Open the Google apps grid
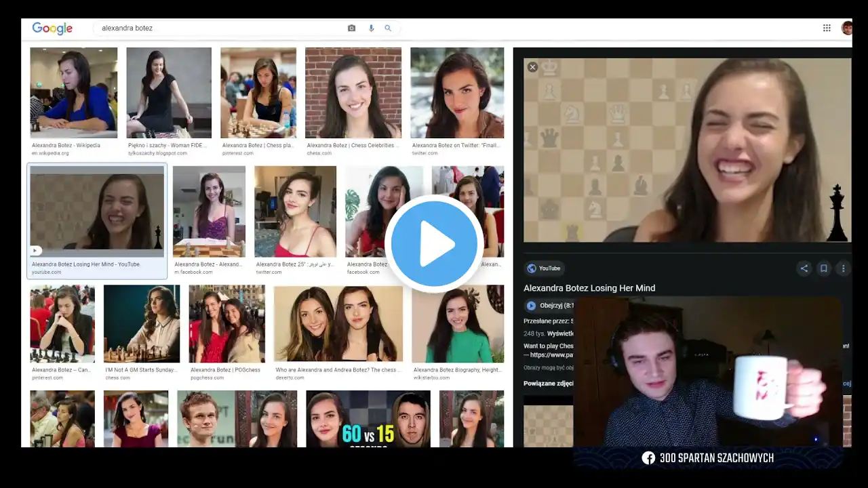Image resolution: width=868 pixels, height=488 pixels. [x=827, y=28]
